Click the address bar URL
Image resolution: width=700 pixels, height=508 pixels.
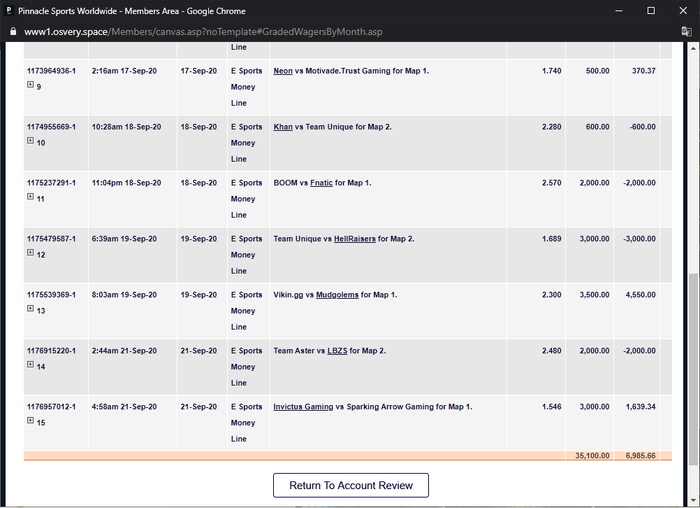[x=203, y=32]
